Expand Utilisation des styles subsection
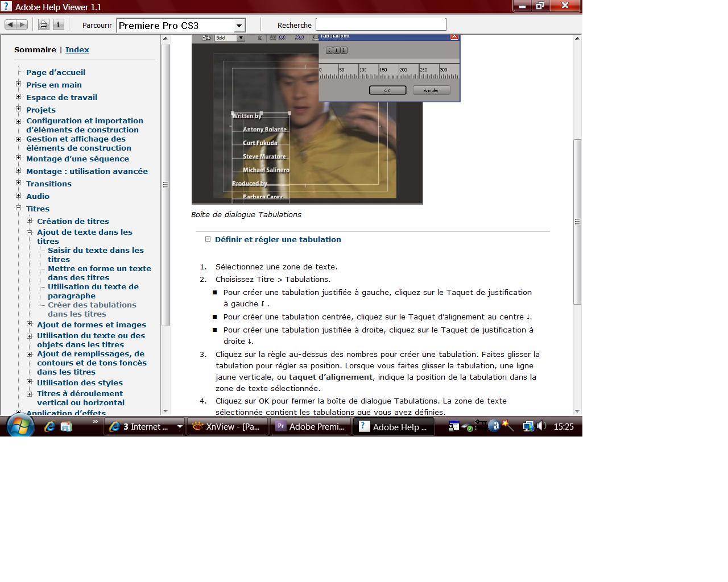The width and height of the screenshot is (728, 582). 30,382
